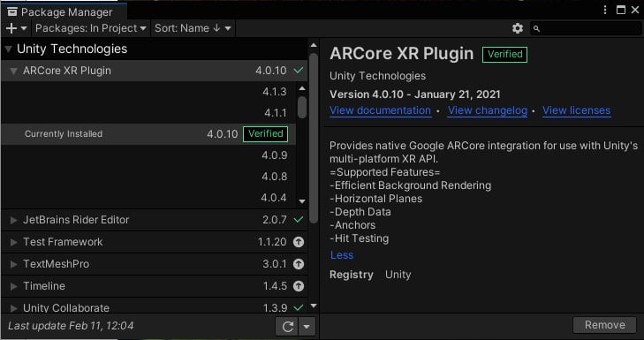644x340 pixels.
Task: Click update-available icon for Test Framework
Action: 299,242
